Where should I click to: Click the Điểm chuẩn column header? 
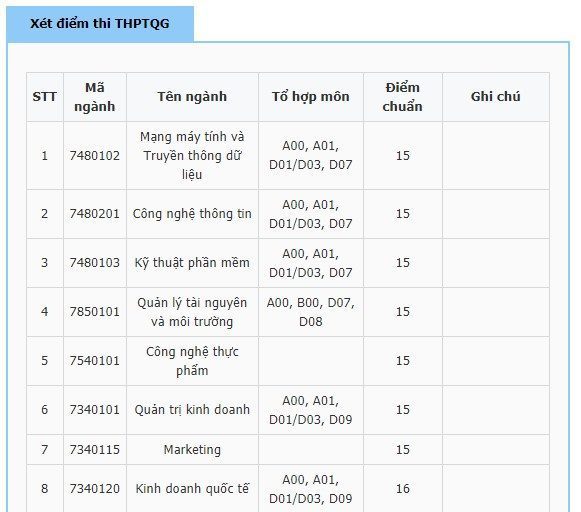click(403, 97)
